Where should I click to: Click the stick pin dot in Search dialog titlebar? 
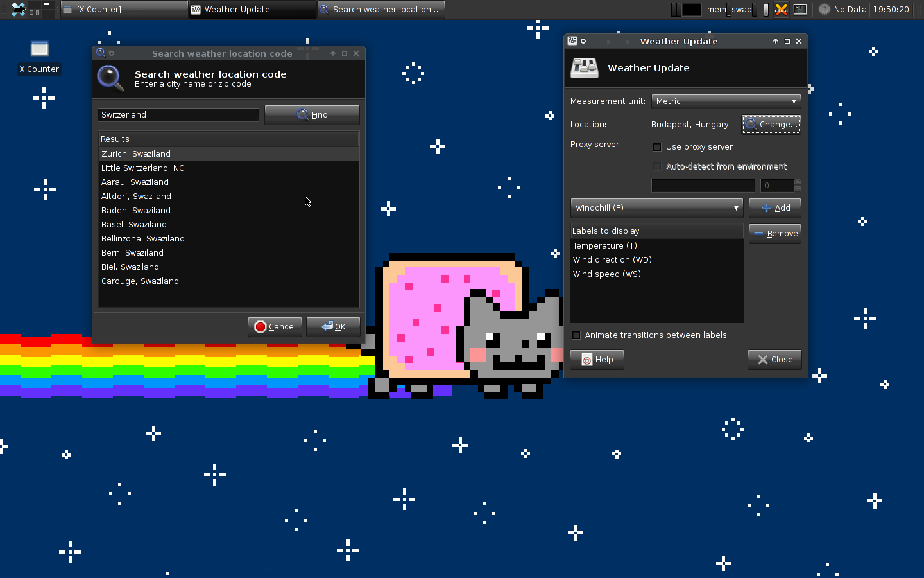(112, 53)
